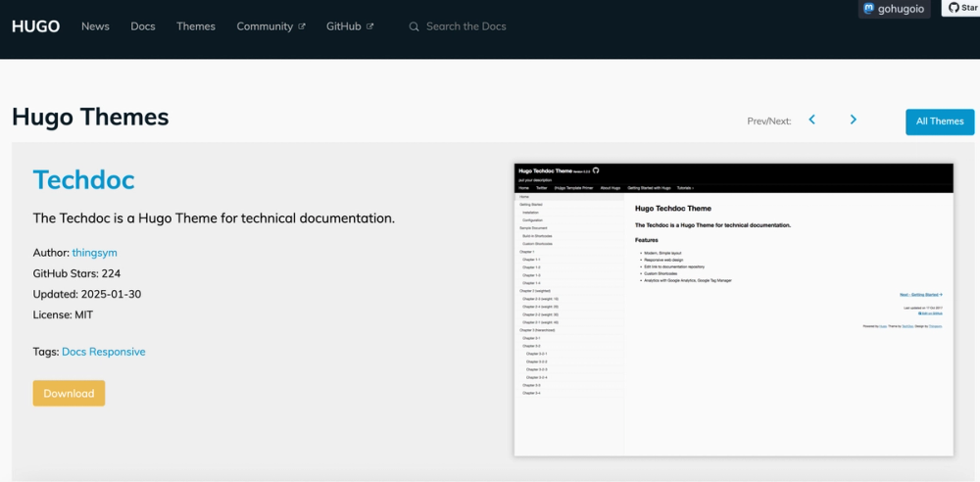980x482 pixels.
Task: Open the Docs menu item
Action: [142, 26]
